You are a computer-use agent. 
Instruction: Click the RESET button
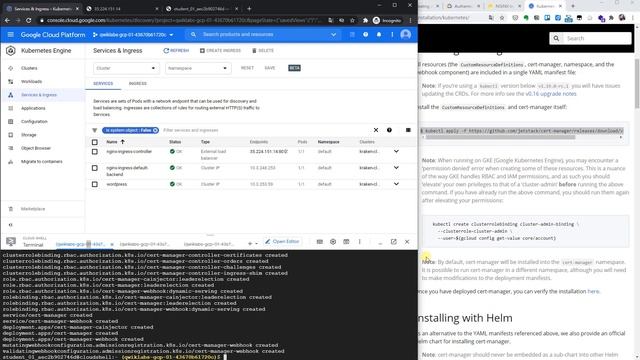[x=247, y=68]
